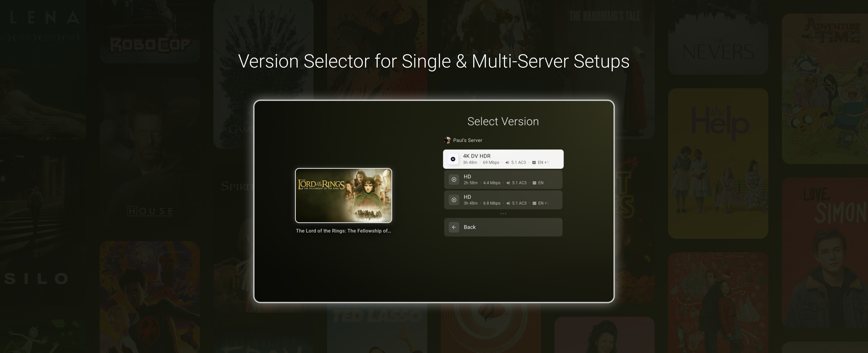The height and width of the screenshot is (353, 868).
Task: Select the HD 3h 48m 6.8 Mbps version
Action: click(x=503, y=200)
